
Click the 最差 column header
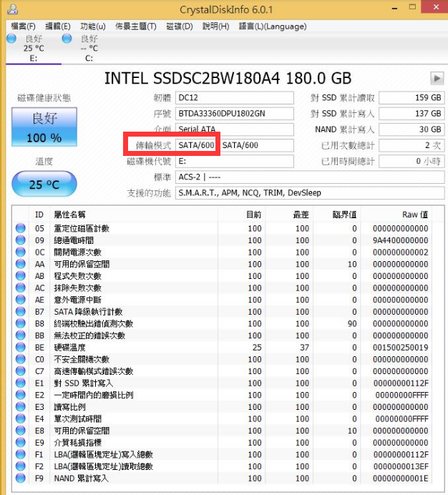click(289, 215)
